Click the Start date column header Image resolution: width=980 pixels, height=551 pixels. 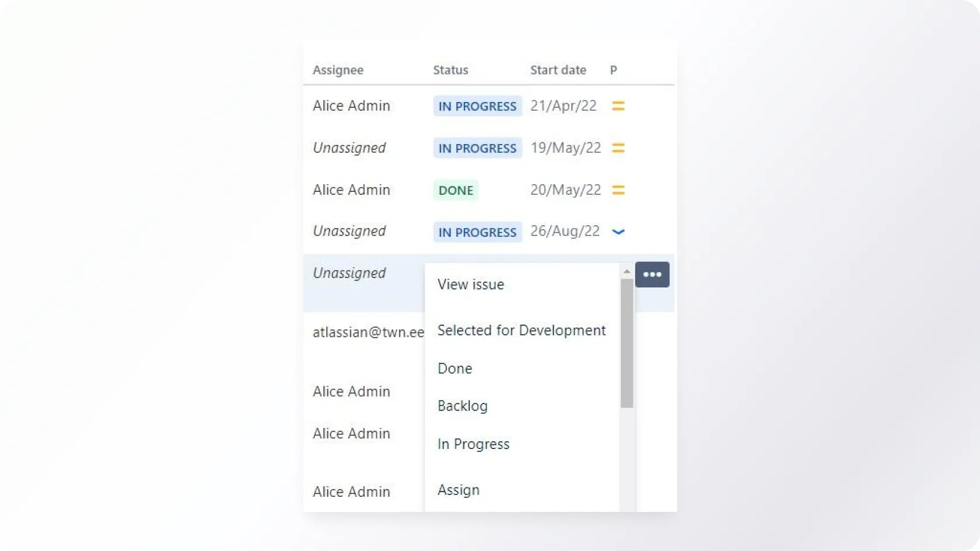[558, 70]
